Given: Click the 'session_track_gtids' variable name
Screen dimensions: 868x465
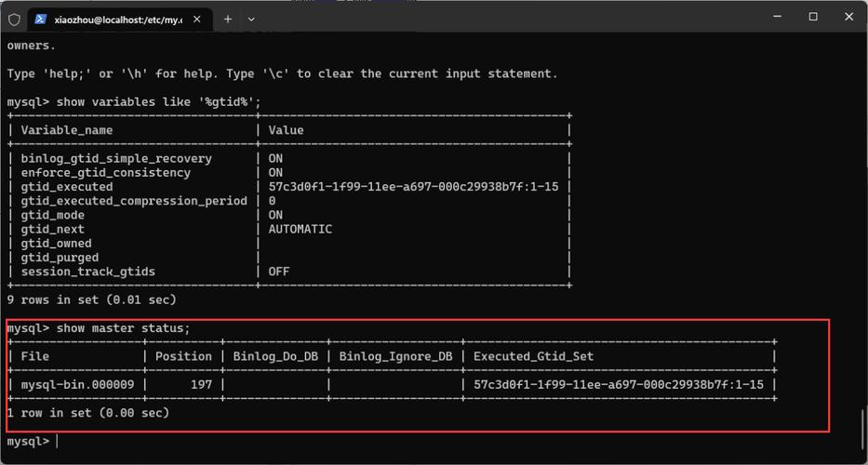Looking at the screenshot, I should tap(88, 272).
